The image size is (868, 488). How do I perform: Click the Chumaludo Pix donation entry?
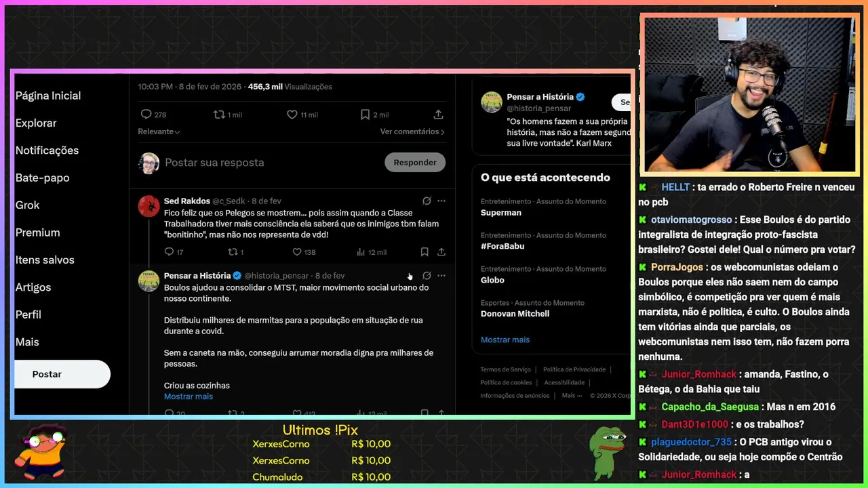pyautogui.click(x=321, y=477)
